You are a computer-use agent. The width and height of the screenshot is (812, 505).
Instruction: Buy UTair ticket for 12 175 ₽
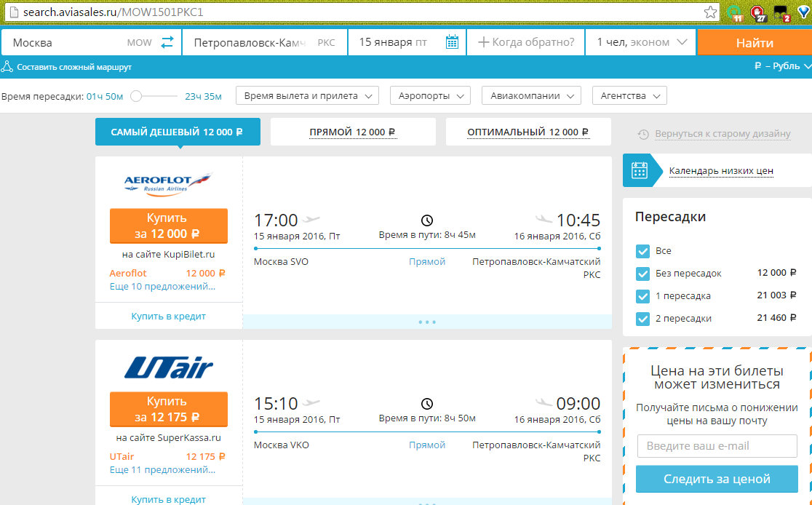[168, 409]
